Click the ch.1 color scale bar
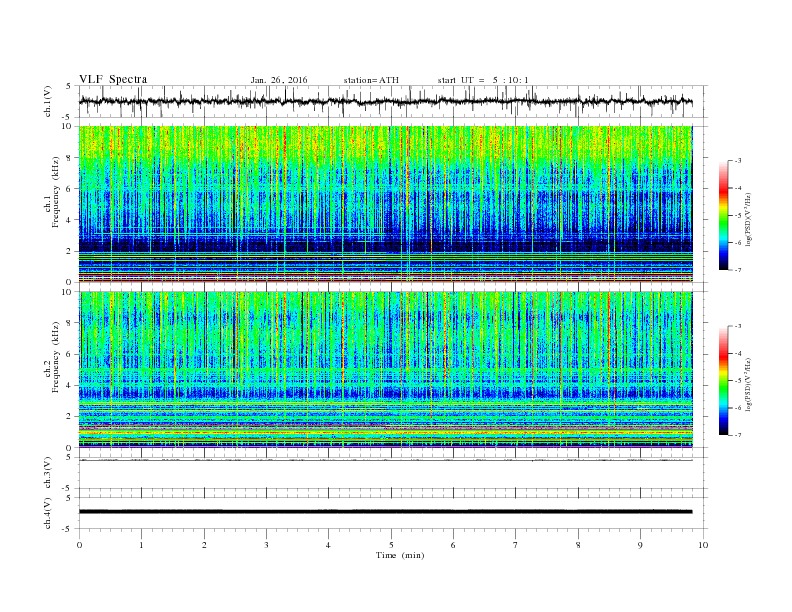This screenshot has width=792, height=612. pos(724,215)
